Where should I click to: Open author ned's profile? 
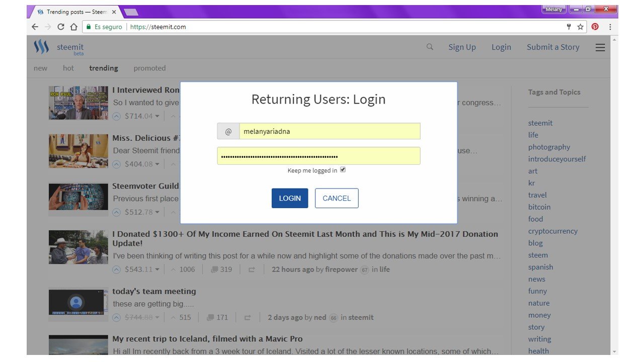(320, 318)
